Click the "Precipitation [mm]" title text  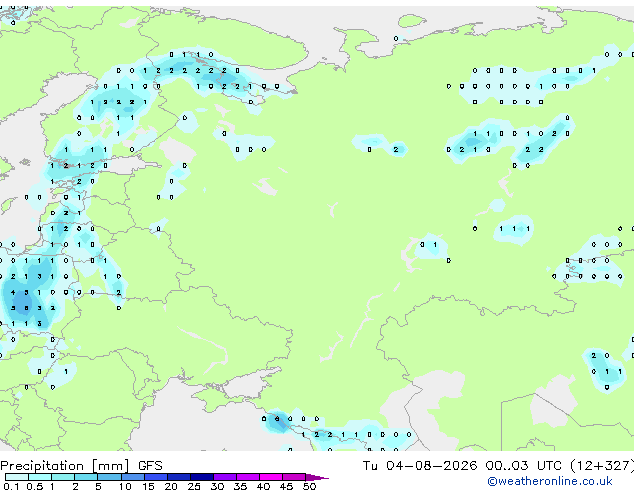click(65, 466)
